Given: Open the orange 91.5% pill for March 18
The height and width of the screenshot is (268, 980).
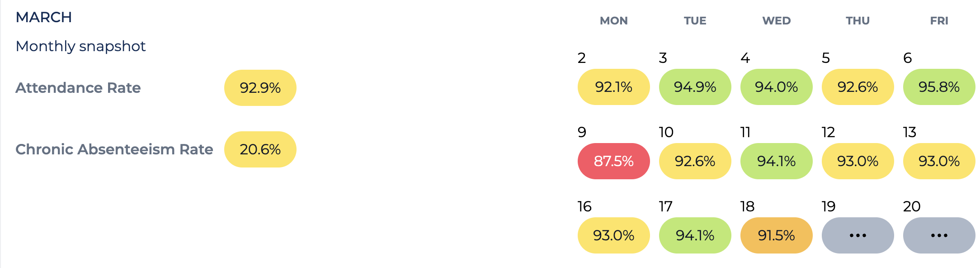Looking at the screenshot, I should pyautogui.click(x=776, y=235).
